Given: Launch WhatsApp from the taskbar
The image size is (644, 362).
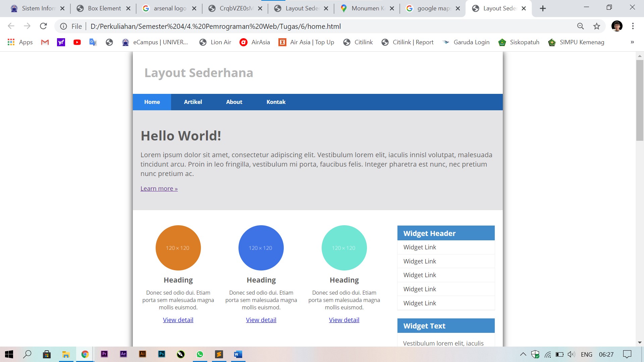Looking at the screenshot, I should coord(200,354).
